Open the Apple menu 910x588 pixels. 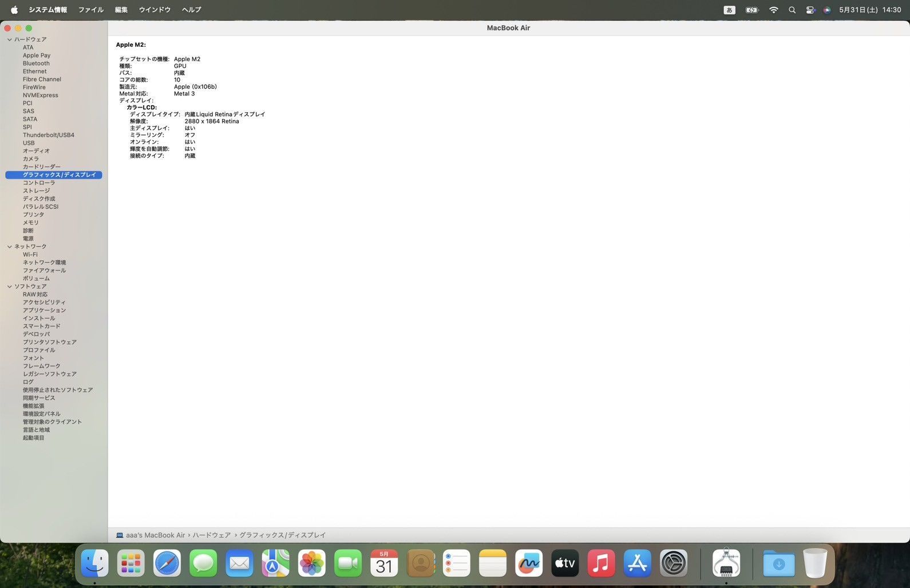14,10
